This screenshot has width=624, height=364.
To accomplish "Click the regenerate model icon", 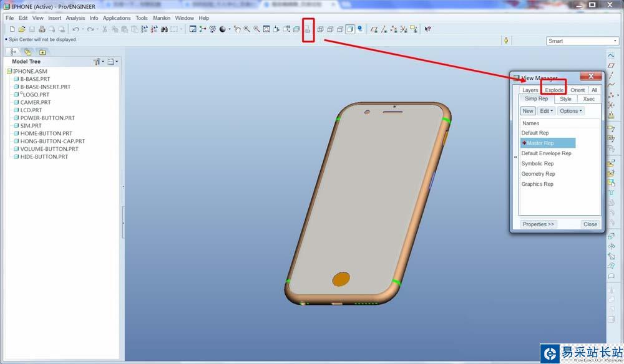I will pos(144,29).
